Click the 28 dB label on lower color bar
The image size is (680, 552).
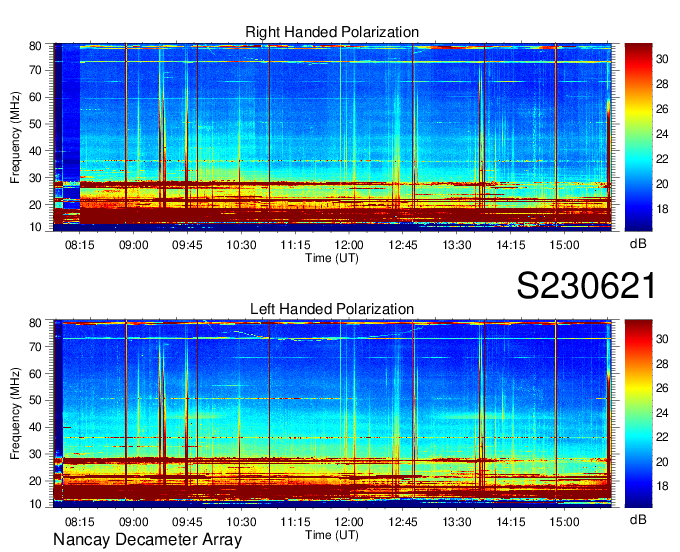coord(662,363)
